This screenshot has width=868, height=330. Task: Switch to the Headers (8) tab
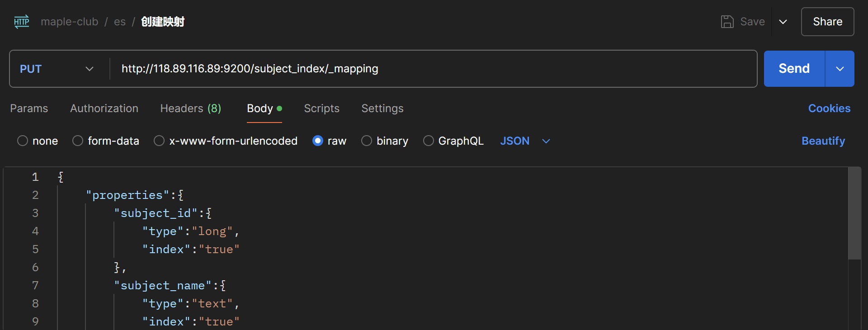click(190, 108)
